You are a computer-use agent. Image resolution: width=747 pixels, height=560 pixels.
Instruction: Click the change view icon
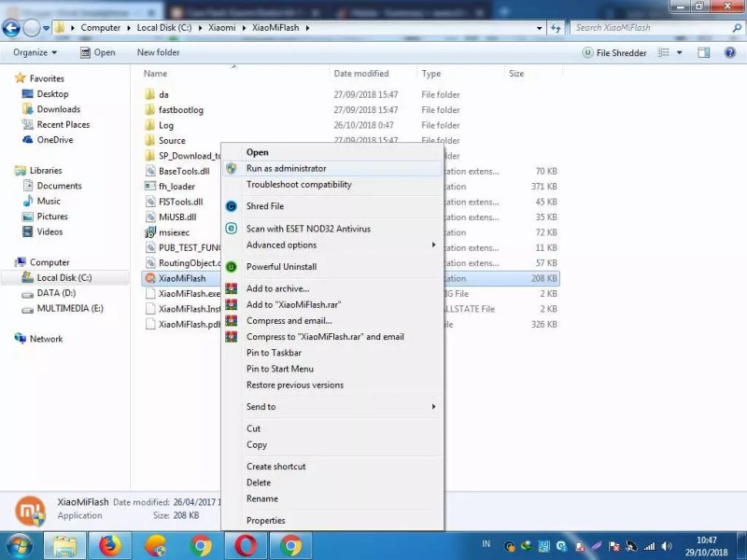(x=664, y=53)
